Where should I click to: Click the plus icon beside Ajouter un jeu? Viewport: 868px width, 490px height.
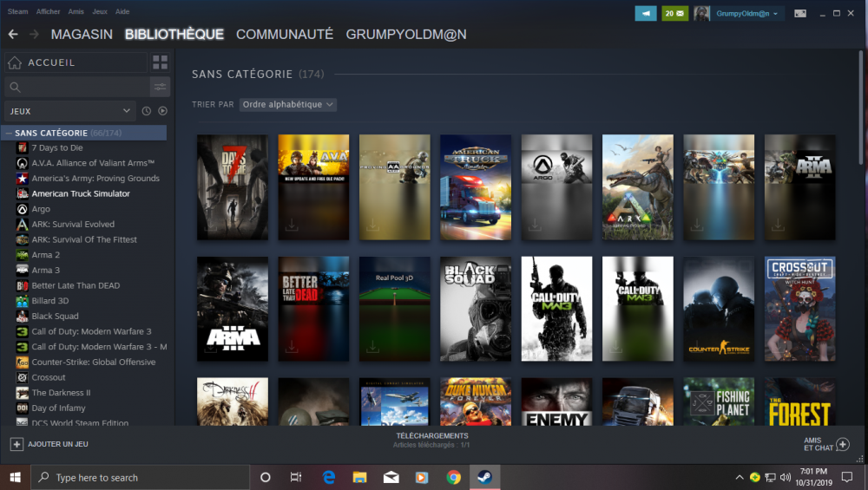[x=16, y=444]
